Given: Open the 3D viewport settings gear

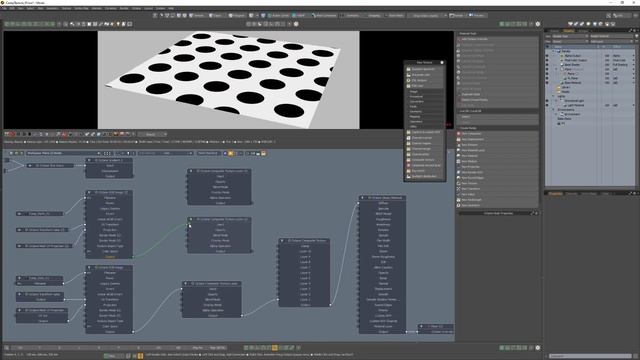Looking at the screenshot, I should coord(538,24).
